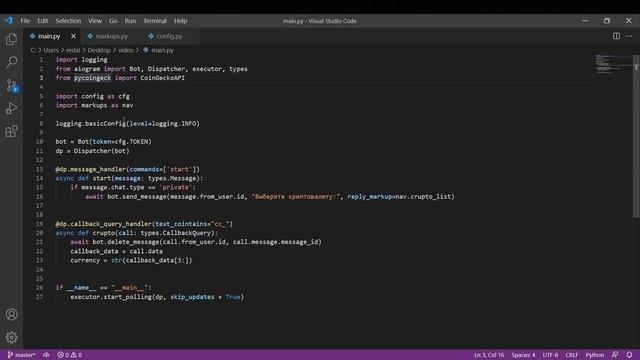This screenshot has height=360, width=640.
Task: Open the Manage gear settings
Action: [11, 338]
